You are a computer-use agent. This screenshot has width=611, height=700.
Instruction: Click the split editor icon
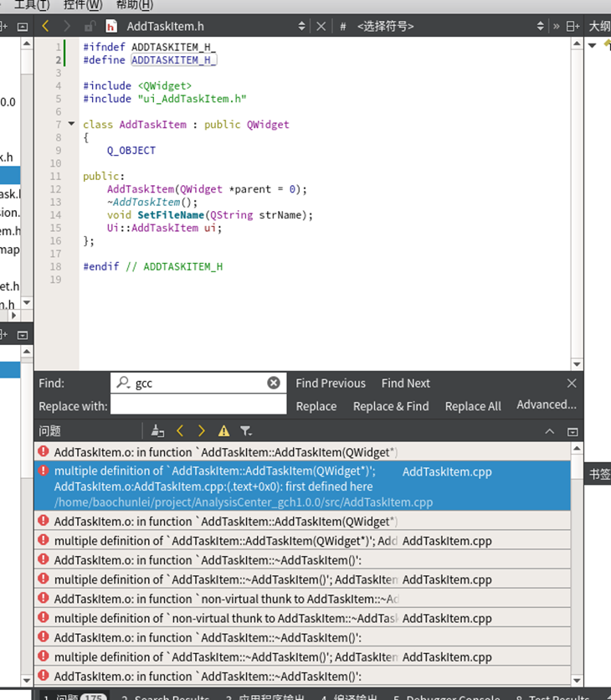[x=572, y=26]
